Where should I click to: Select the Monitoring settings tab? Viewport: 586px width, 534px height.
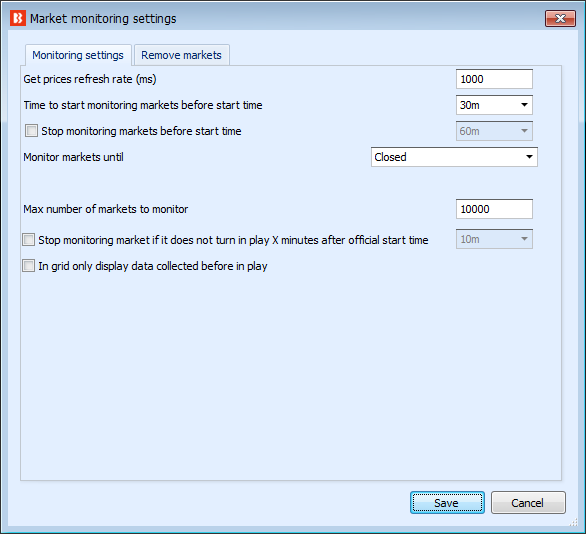pos(78,55)
